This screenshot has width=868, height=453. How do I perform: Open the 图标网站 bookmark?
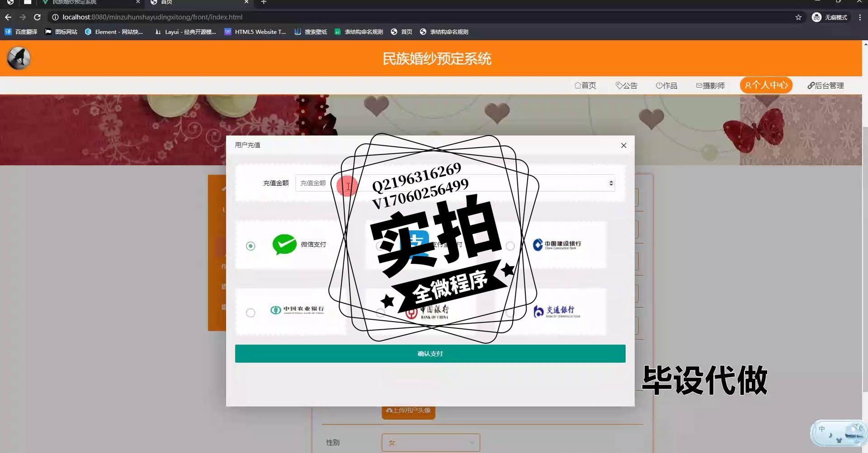(x=61, y=32)
